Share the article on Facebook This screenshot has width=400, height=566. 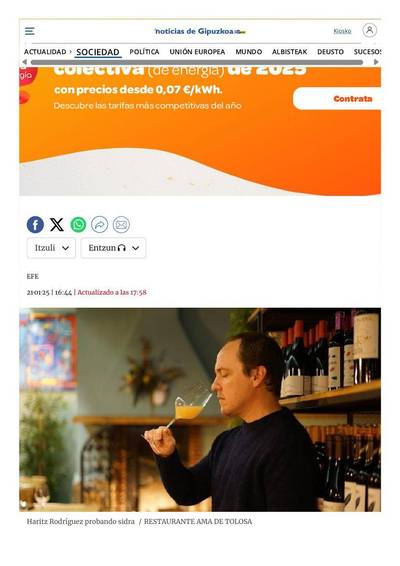tap(35, 225)
